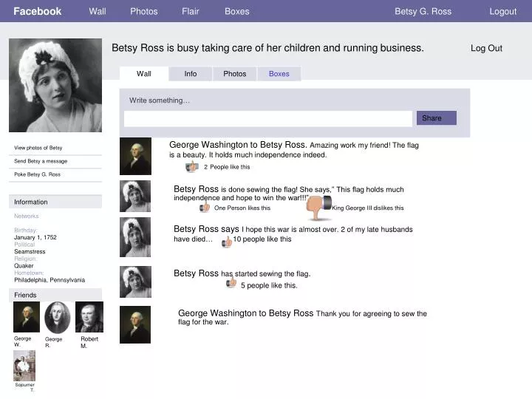Click Betsy's avatar on "war is almost over" post
This screenshot has height=399, width=532.
coord(135,237)
